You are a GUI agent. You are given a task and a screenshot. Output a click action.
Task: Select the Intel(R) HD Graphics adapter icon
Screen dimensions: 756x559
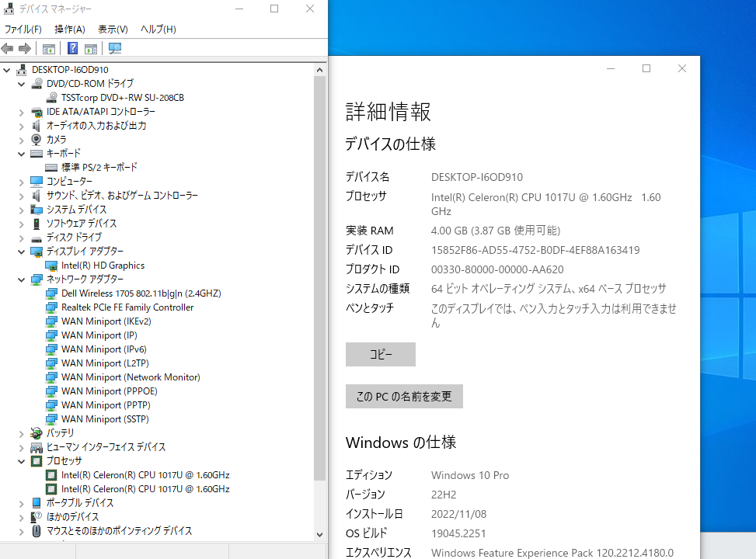[51, 266]
